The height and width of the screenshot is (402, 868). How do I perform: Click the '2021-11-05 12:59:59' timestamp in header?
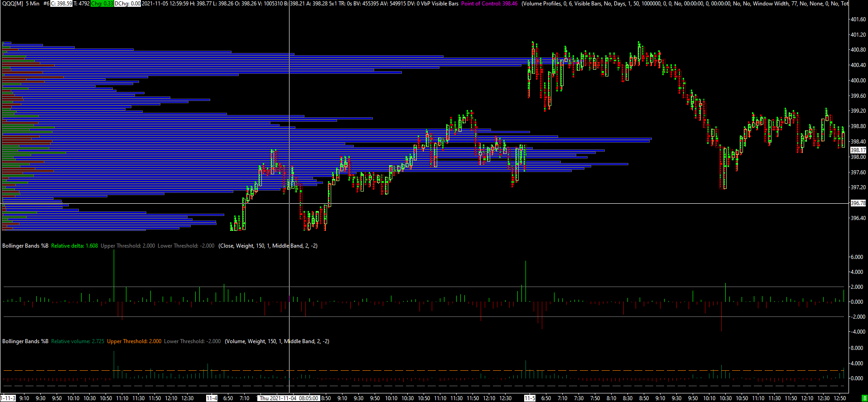(x=165, y=4)
